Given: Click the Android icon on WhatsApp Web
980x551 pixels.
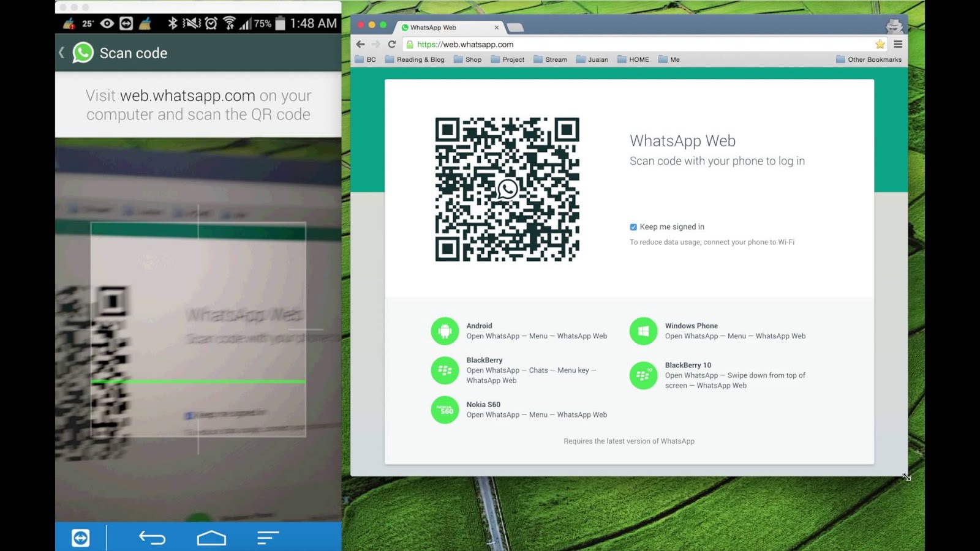Looking at the screenshot, I should click(x=445, y=331).
